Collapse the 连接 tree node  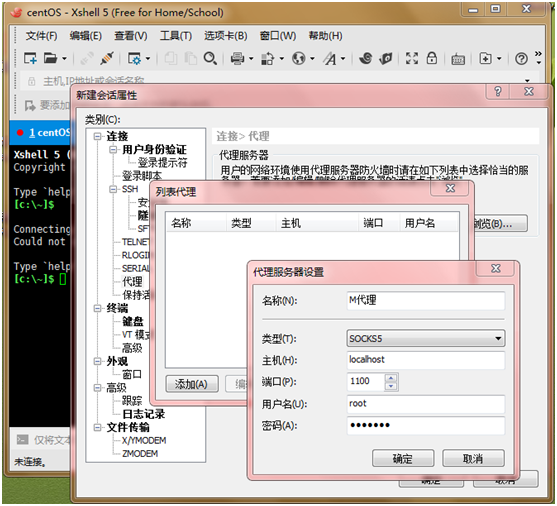(97, 136)
